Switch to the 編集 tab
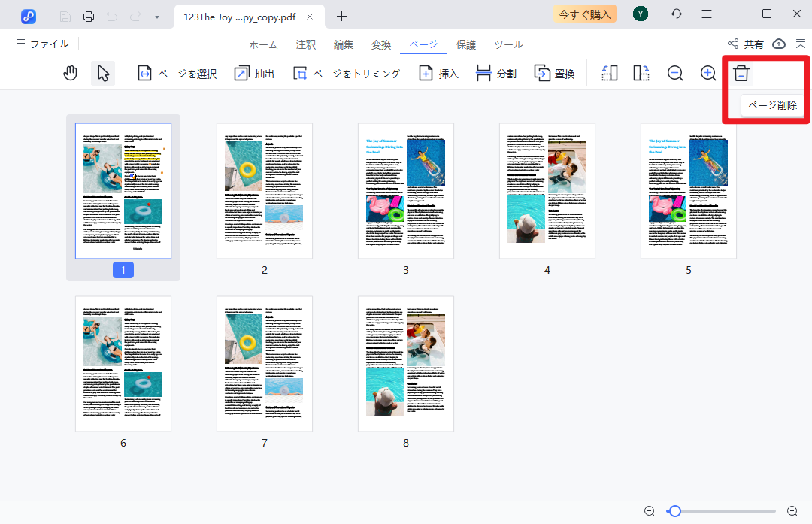812x524 pixels. point(344,44)
